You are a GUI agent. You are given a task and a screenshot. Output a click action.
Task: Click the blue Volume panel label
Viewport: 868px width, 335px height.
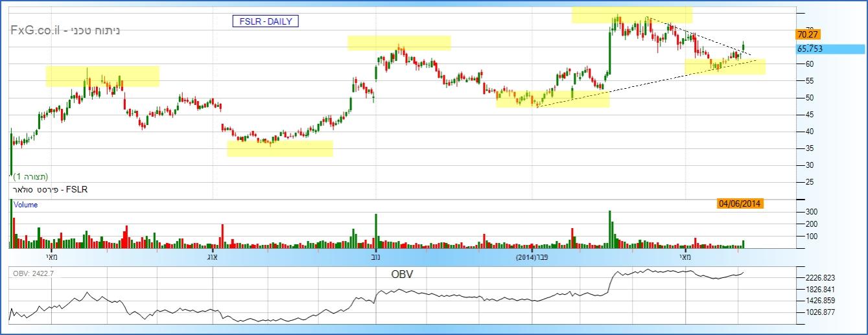[26, 205]
